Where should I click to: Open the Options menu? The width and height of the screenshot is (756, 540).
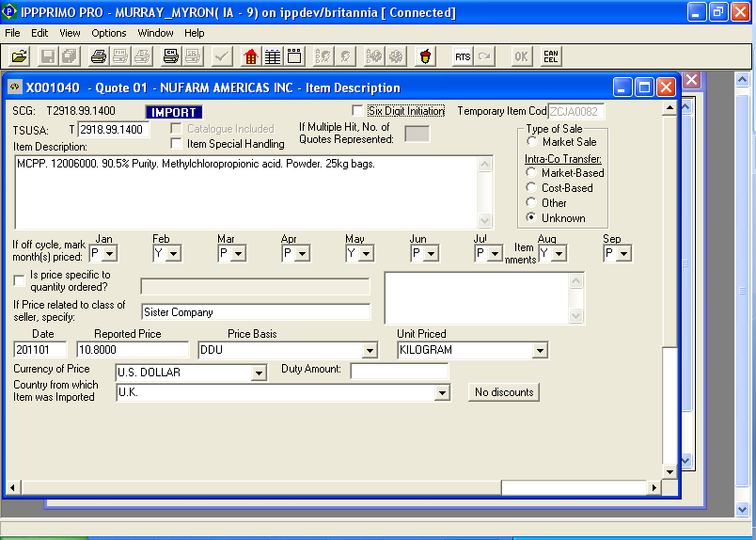[x=109, y=33]
